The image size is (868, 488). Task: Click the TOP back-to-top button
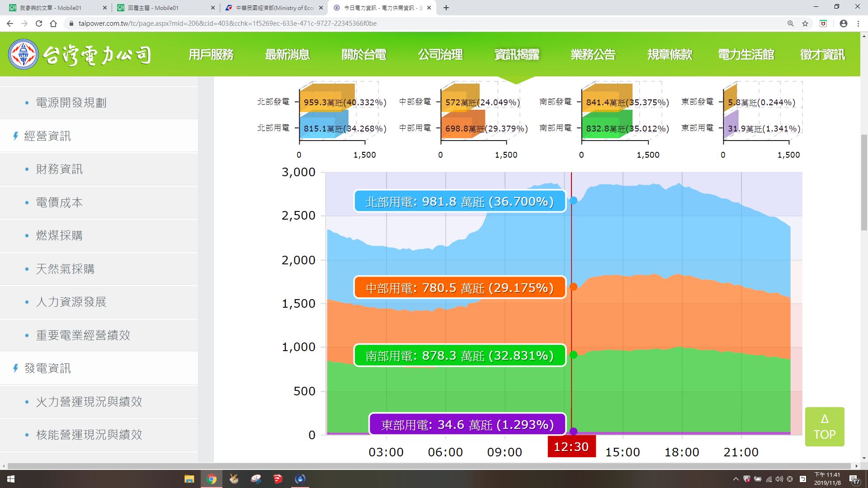825,427
